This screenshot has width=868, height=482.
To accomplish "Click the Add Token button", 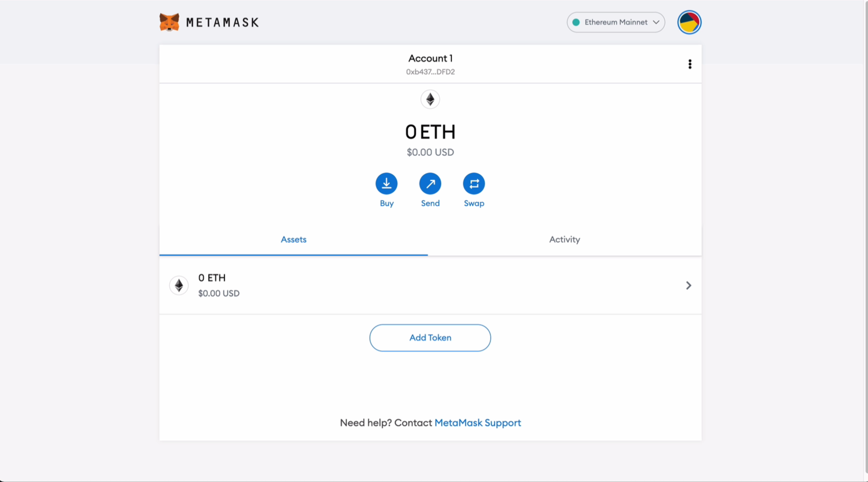I will (430, 338).
